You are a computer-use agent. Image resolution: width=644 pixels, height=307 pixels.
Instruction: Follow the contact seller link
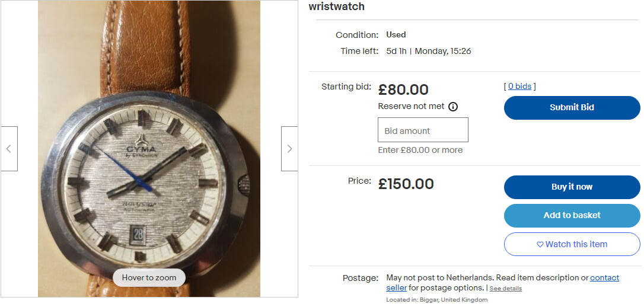click(x=604, y=277)
